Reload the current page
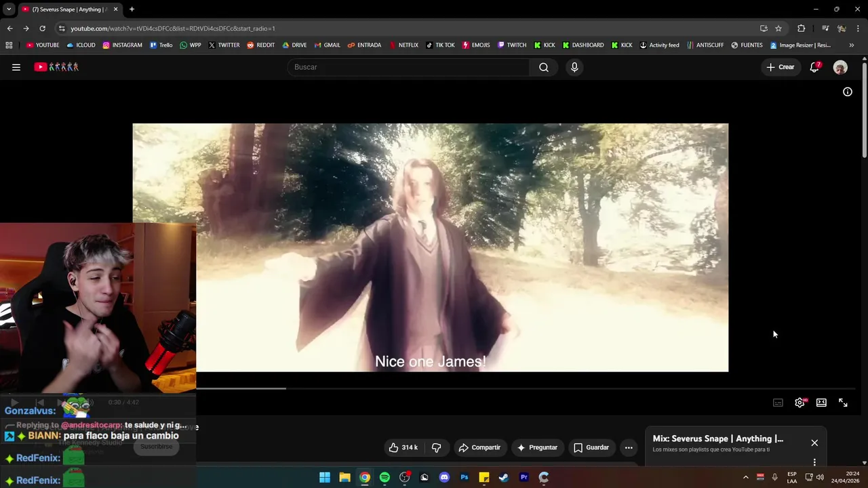This screenshot has height=488, width=868. (42, 28)
